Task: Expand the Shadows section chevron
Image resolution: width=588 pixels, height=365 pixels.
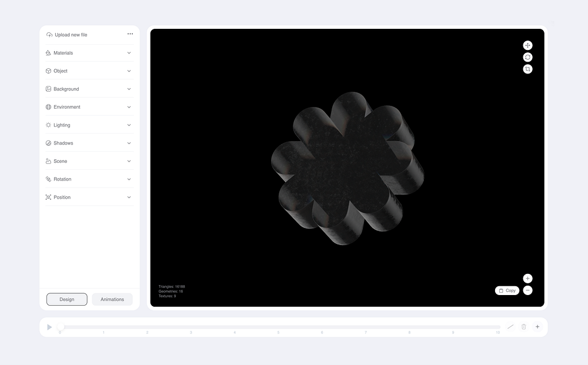Action: [x=129, y=143]
